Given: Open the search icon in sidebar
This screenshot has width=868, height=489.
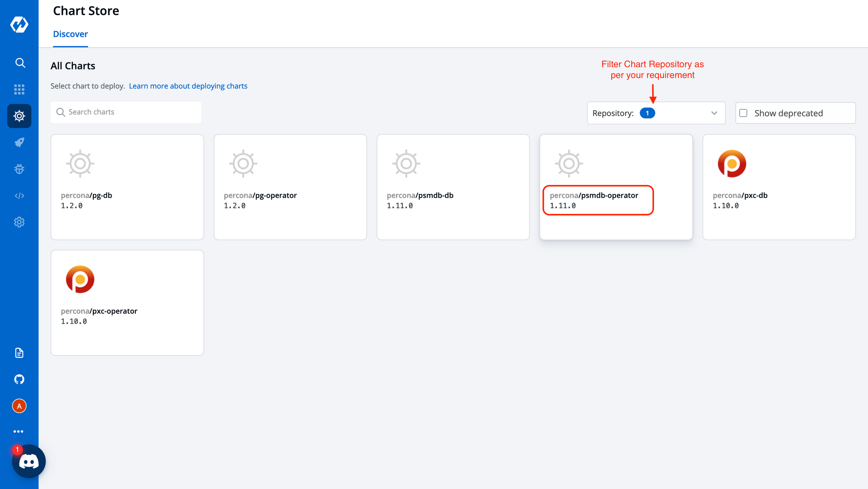Looking at the screenshot, I should tap(20, 63).
